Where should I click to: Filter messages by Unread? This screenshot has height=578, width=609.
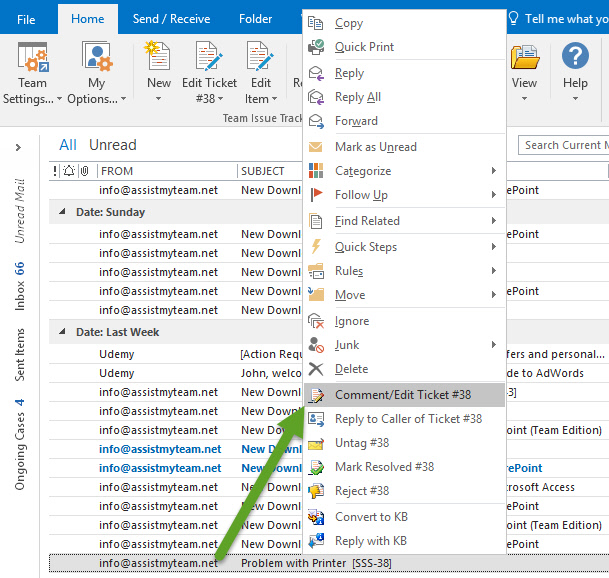click(x=112, y=145)
